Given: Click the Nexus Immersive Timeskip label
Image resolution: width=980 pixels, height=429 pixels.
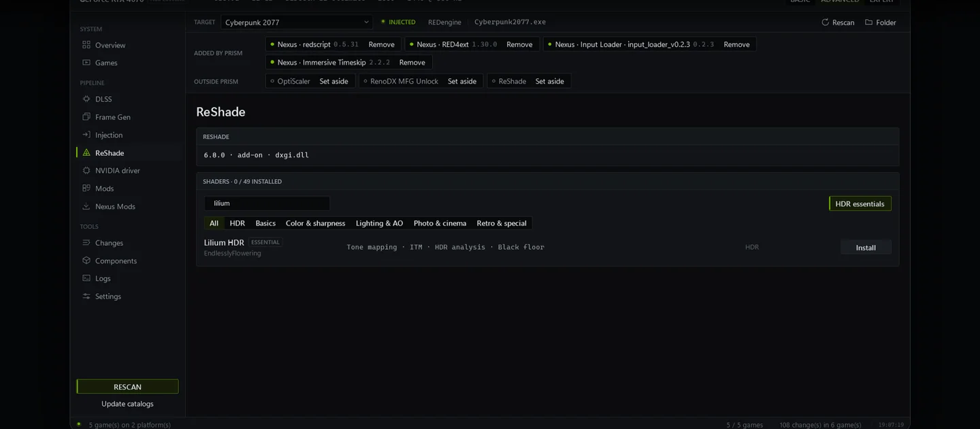Looking at the screenshot, I should 321,62.
